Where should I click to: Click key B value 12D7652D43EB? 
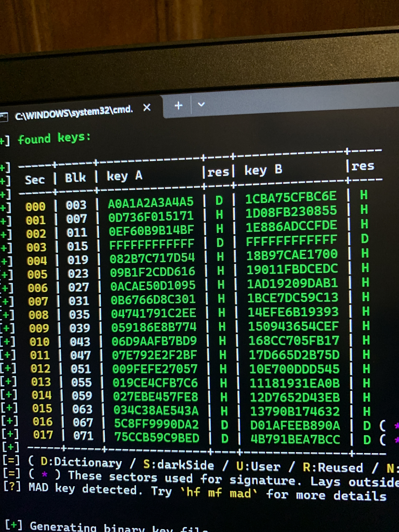[x=295, y=398]
